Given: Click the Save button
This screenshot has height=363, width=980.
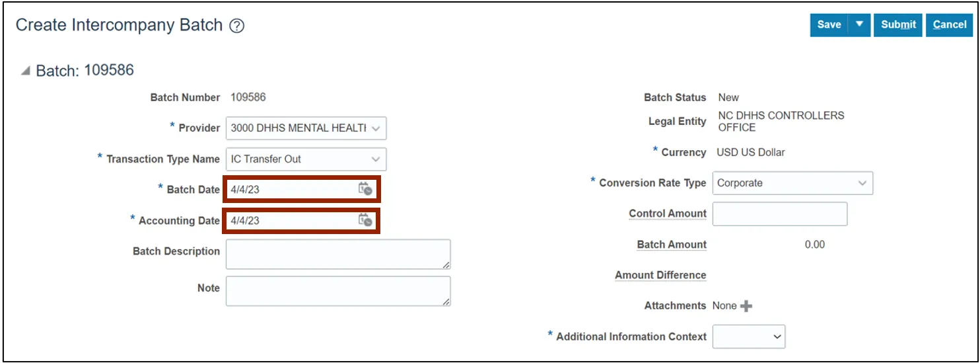Looking at the screenshot, I should tap(829, 24).
